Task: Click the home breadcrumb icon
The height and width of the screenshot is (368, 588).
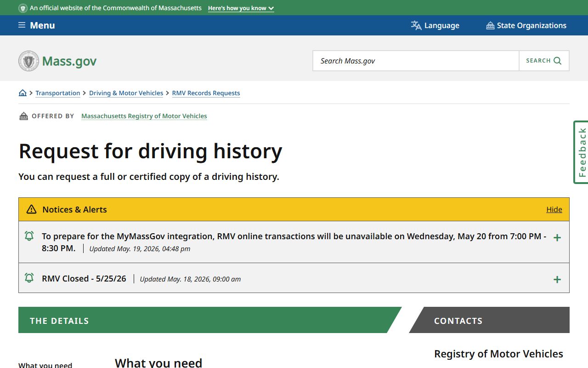Action: [x=23, y=93]
